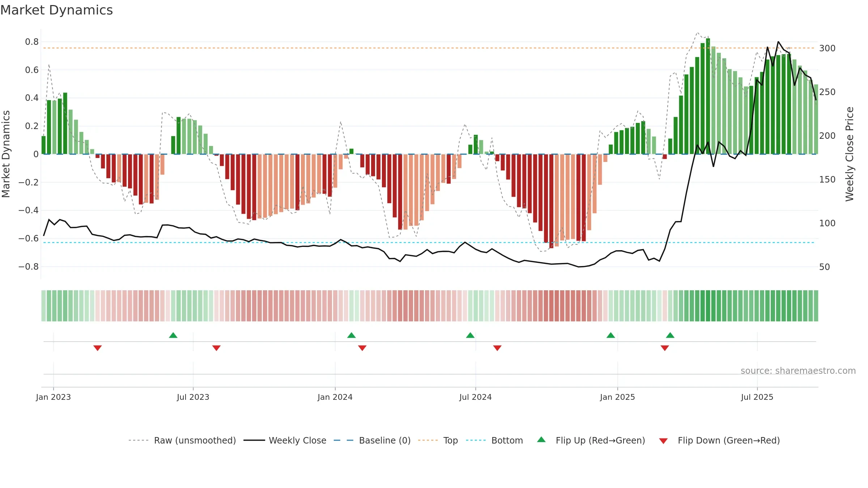Click the Market Dynamics chart title
The width and height of the screenshot is (868, 488).
(56, 10)
